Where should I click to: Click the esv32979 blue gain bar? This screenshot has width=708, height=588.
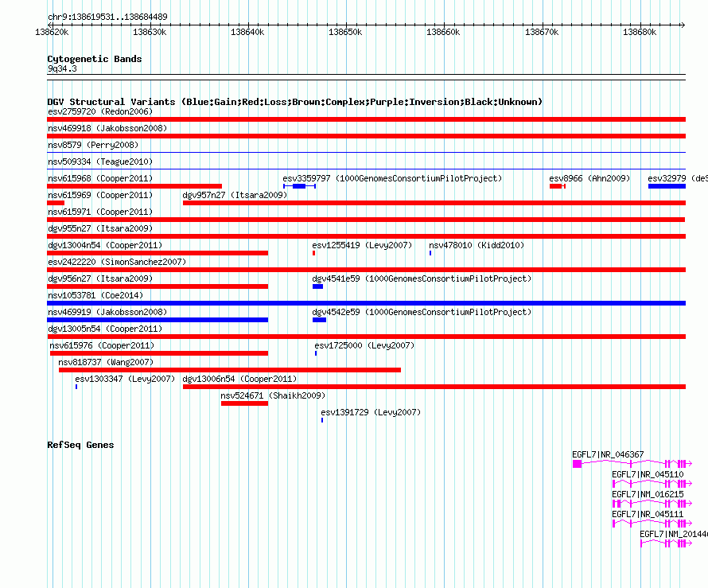pyautogui.click(x=667, y=186)
